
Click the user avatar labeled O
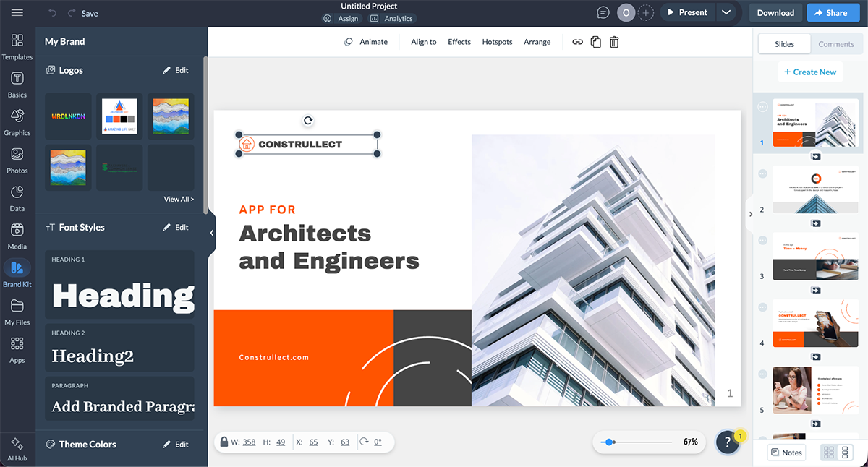pyautogui.click(x=626, y=12)
